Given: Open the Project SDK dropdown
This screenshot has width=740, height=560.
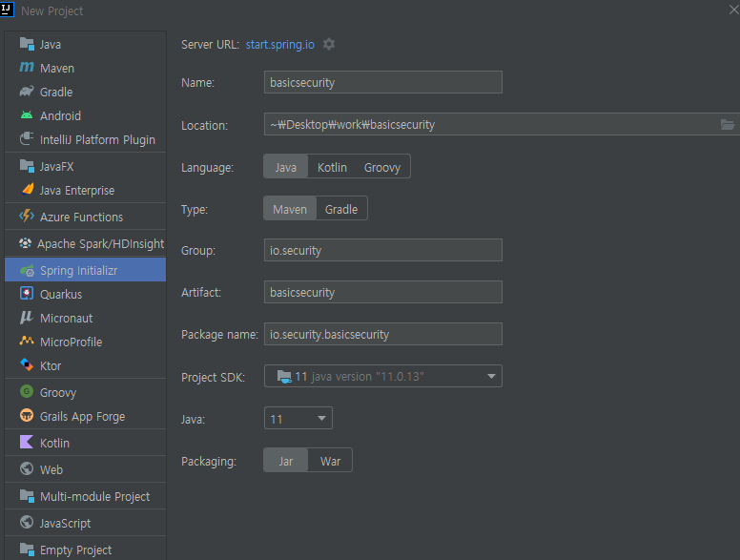Looking at the screenshot, I should [382, 376].
